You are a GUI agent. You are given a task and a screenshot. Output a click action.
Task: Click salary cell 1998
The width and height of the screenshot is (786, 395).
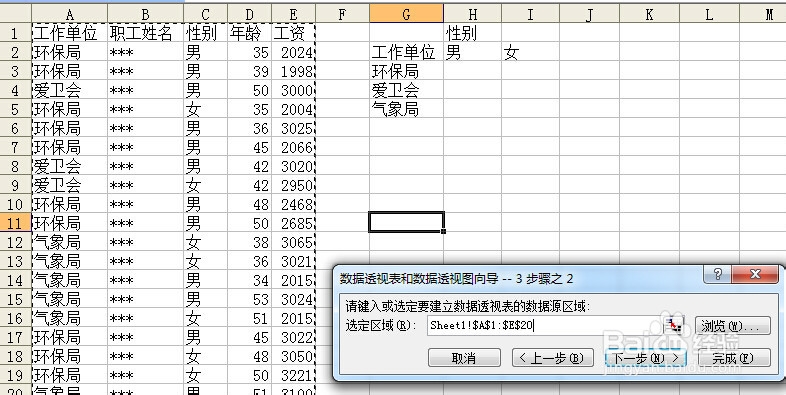[293, 71]
